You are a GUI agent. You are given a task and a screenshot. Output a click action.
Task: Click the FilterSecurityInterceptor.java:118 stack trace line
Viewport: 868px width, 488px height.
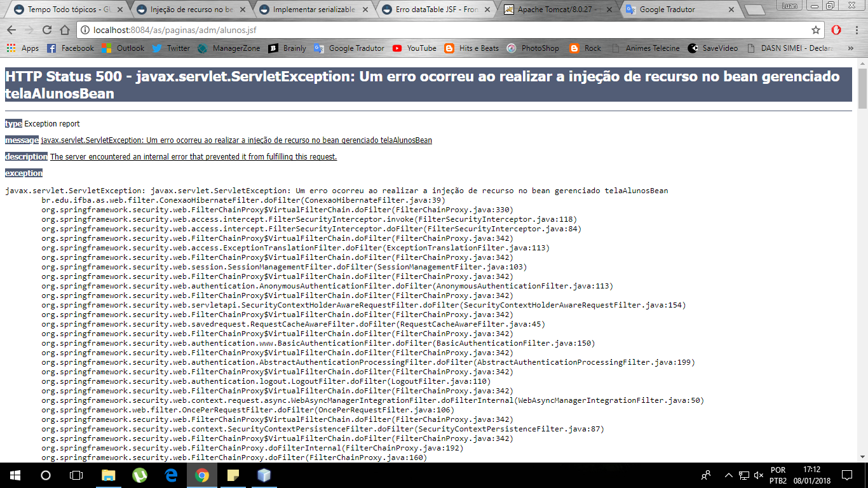(309, 219)
